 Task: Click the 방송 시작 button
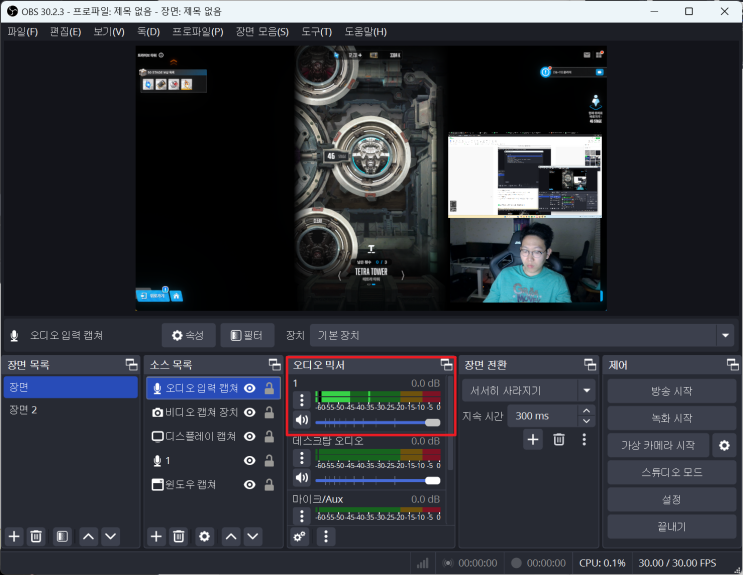[670, 391]
